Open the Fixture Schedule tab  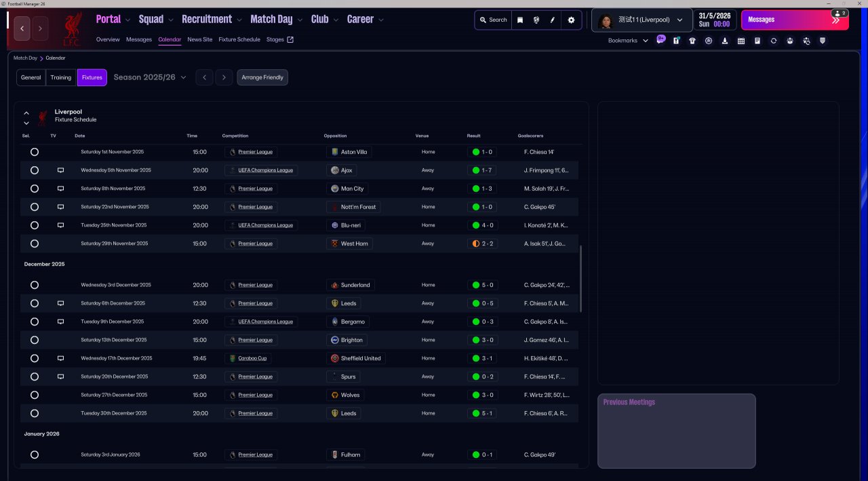(x=239, y=39)
